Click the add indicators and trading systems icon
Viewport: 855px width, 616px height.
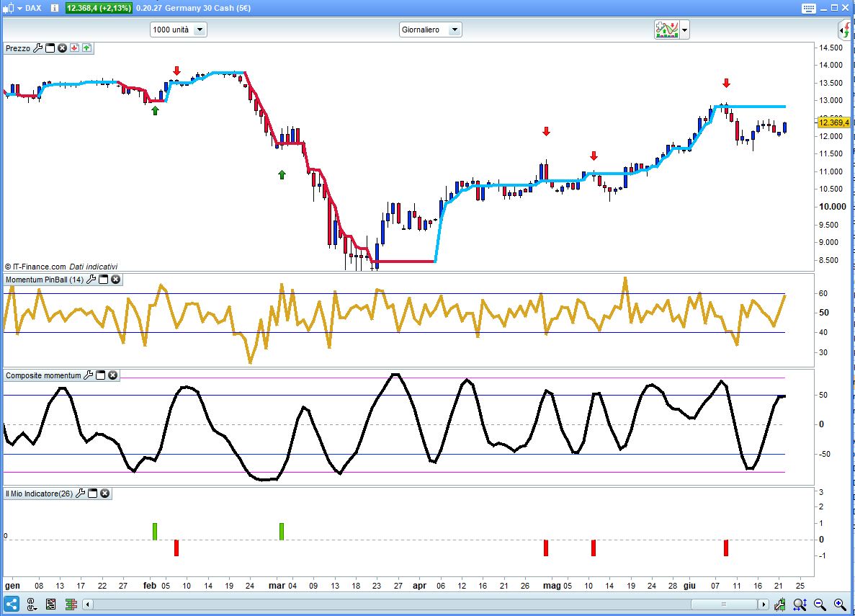[x=666, y=30]
